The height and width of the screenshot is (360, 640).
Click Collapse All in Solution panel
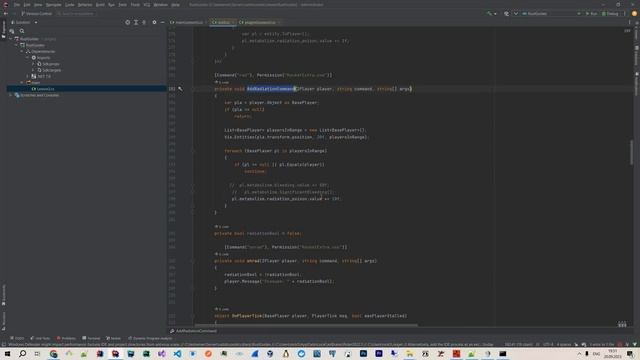tap(144, 22)
